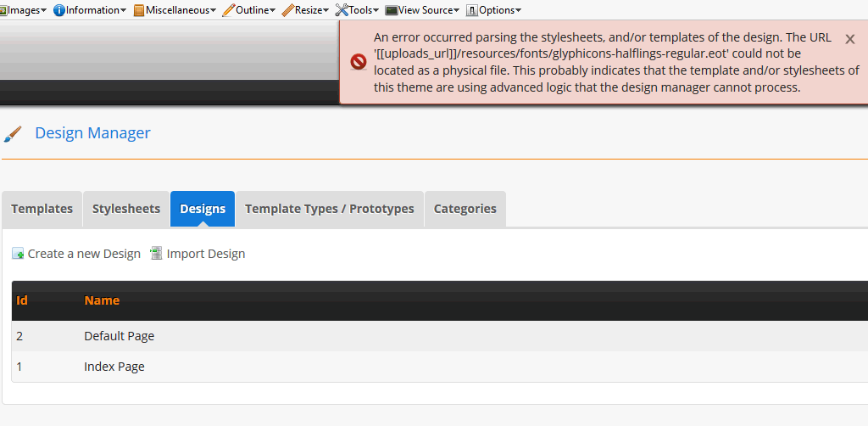Expand the Images dropdown menu
Image resolution: width=868 pixels, height=426 pixels.
25,10
